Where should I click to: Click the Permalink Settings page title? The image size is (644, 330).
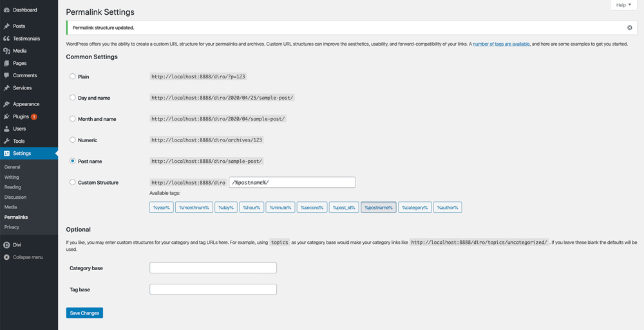pyautogui.click(x=100, y=12)
